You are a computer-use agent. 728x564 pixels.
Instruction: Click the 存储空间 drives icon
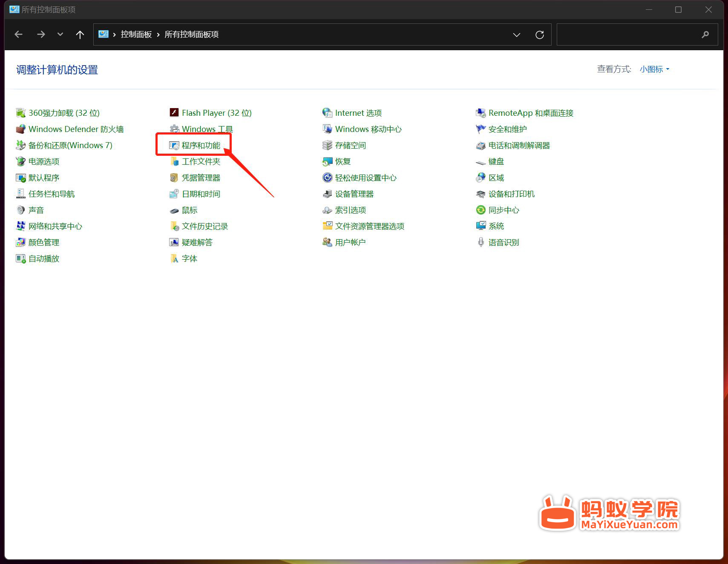tap(327, 145)
